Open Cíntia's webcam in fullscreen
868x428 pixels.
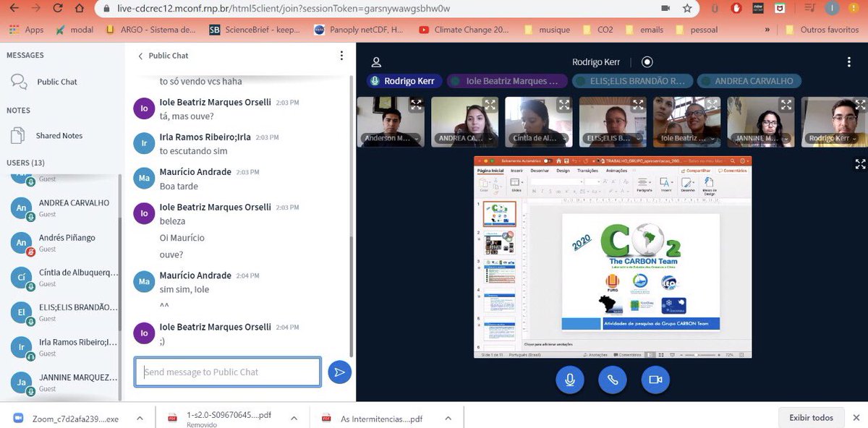pyautogui.click(x=564, y=105)
